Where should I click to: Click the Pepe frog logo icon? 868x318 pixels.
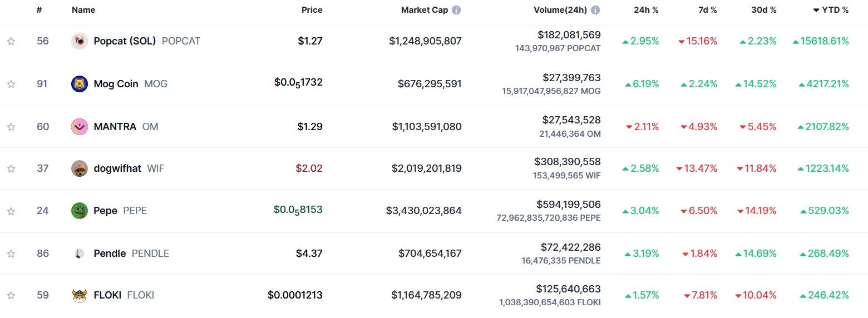(80, 211)
